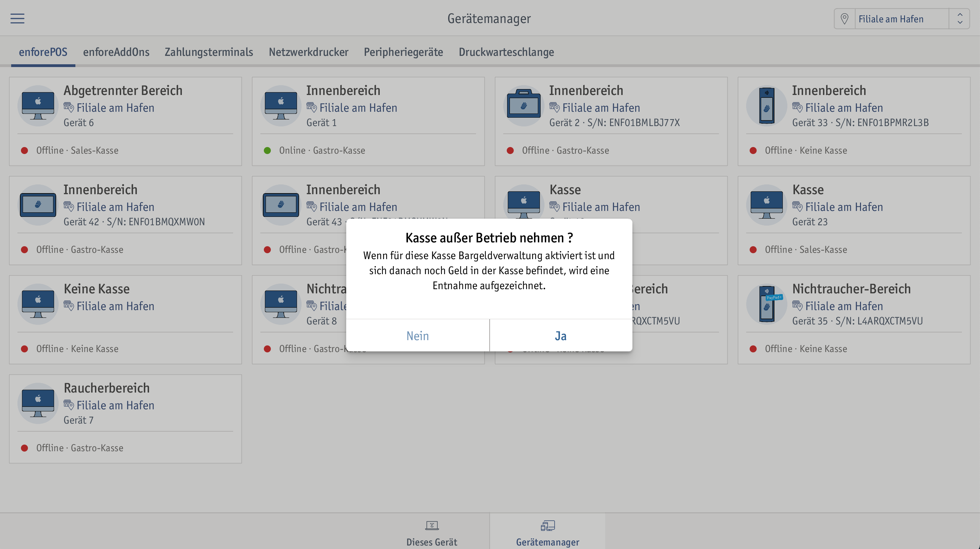Open the Netzwerkdrucker tab
The image size is (980, 549).
[309, 52]
